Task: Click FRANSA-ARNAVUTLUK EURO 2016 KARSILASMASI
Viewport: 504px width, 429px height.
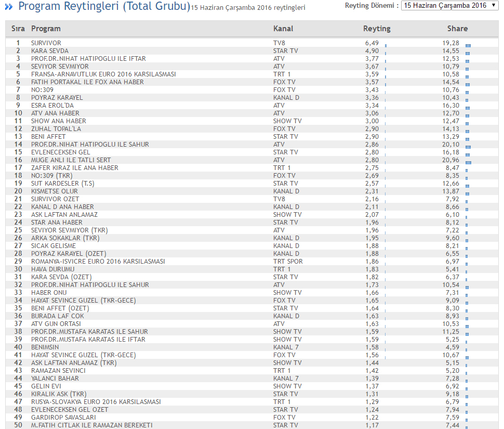Action: [x=103, y=74]
